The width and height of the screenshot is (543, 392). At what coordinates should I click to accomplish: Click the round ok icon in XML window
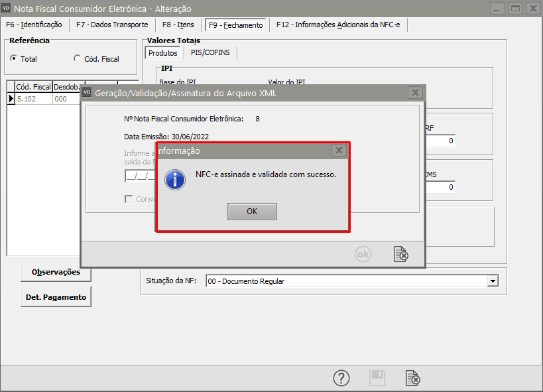(363, 255)
